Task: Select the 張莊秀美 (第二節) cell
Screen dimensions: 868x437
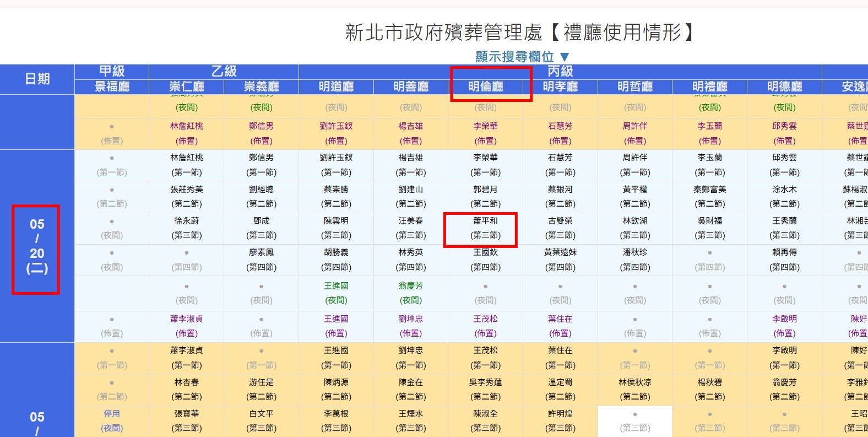Action: coord(187,197)
